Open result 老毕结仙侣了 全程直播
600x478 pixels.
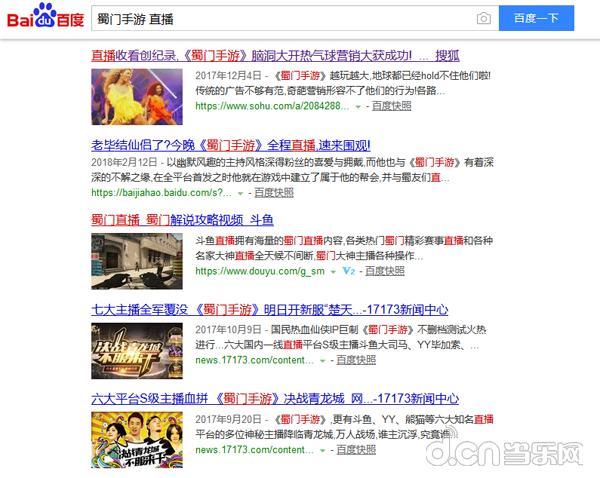[x=231, y=145]
